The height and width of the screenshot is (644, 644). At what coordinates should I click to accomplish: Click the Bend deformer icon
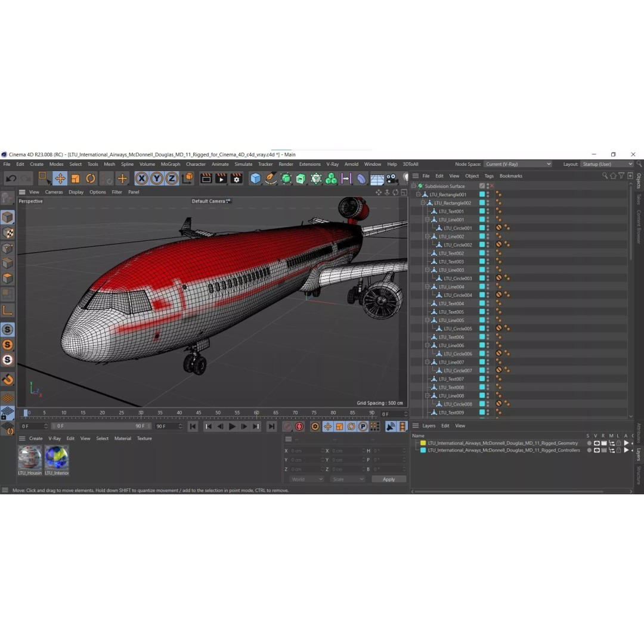[x=361, y=178]
